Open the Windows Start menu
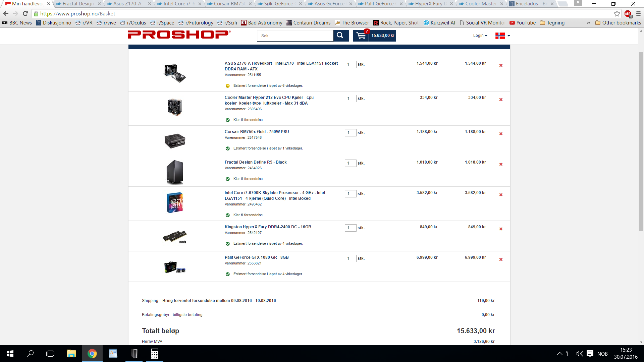 click(x=10, y=354)
